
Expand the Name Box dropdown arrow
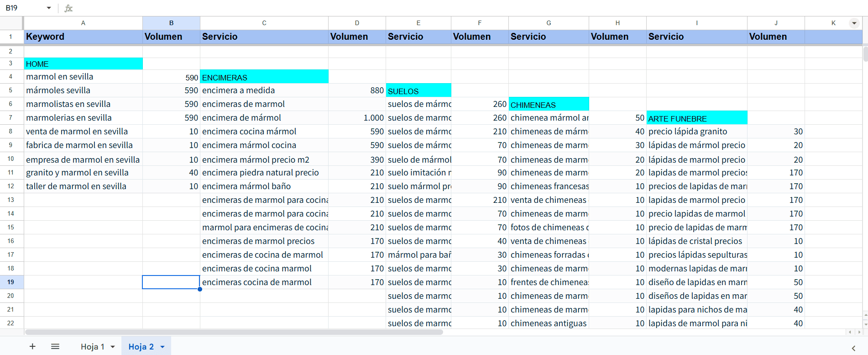click(49, 8)
